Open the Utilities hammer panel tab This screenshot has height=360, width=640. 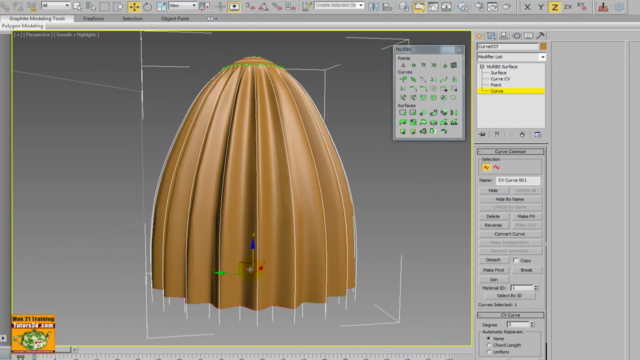541,36
